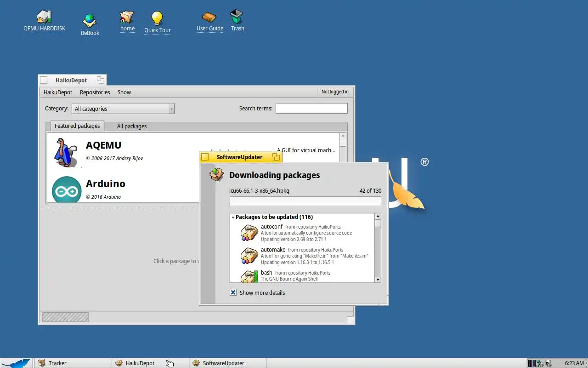Viewport: 588px width, 368px height.
Task: Open the Show menu
Action: click(x=124, y=92)
